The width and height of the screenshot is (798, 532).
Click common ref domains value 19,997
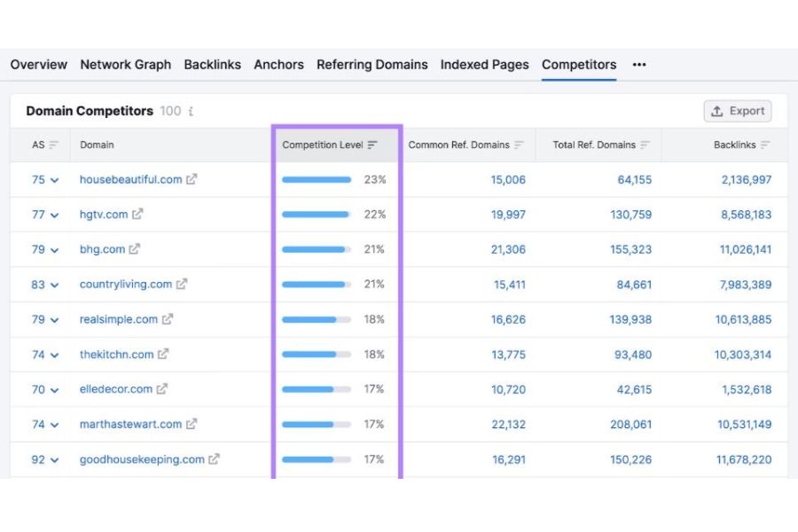[x=508, y=215]
